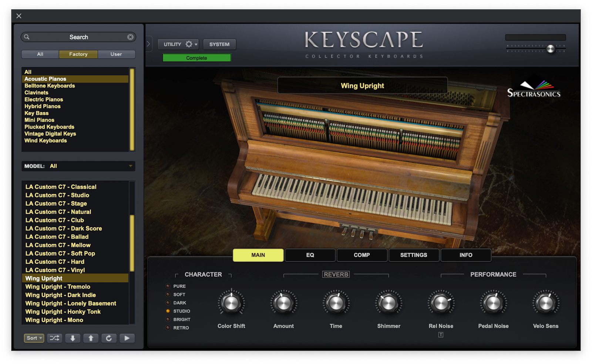This screenshot has height=364, width=592.
Task: Refresh the browser with the reload icon
Action: [x=109, y=338]
